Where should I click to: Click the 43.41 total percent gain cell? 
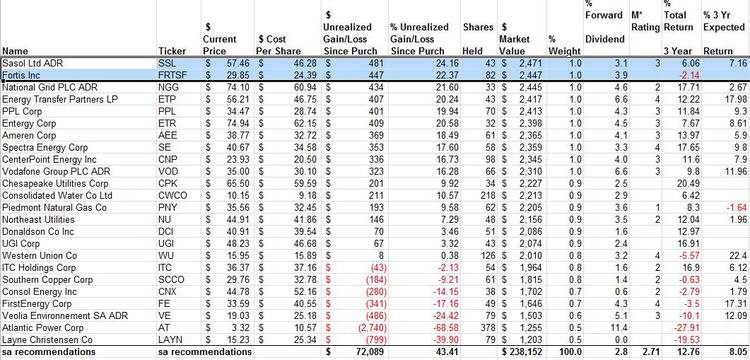(424, 352)
